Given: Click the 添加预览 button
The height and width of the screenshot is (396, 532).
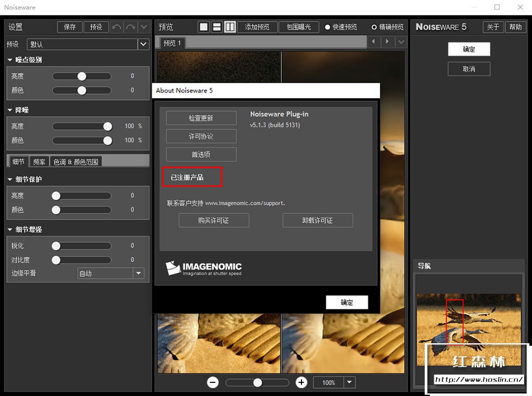Looking at the screenshot, I should click(257, 27).
